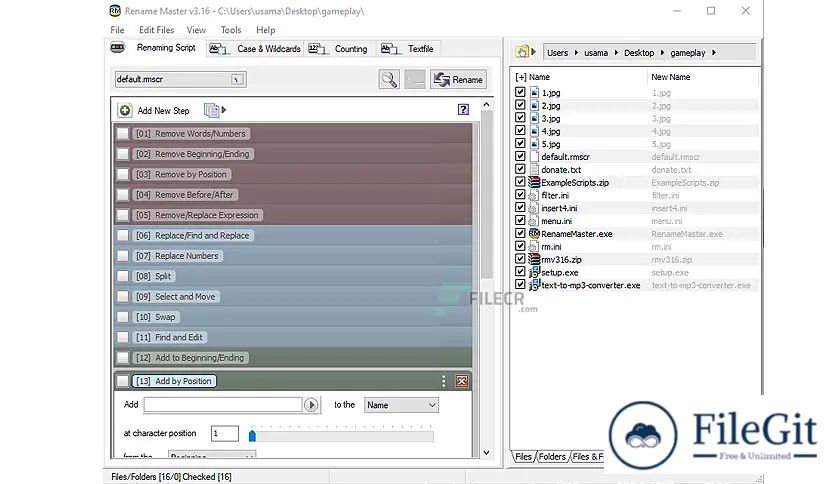Expand the arrow after Users in path
The image size is (836, 484).
[x=576, y=52]
